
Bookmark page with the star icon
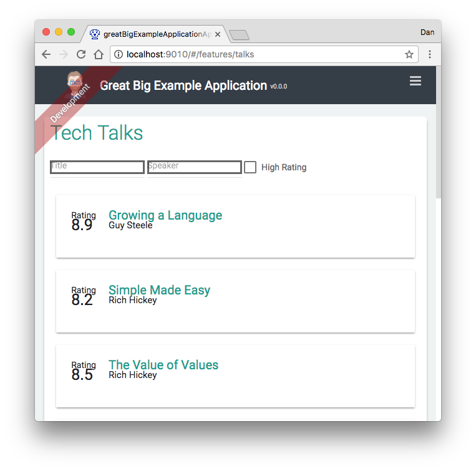pos(409,54)
